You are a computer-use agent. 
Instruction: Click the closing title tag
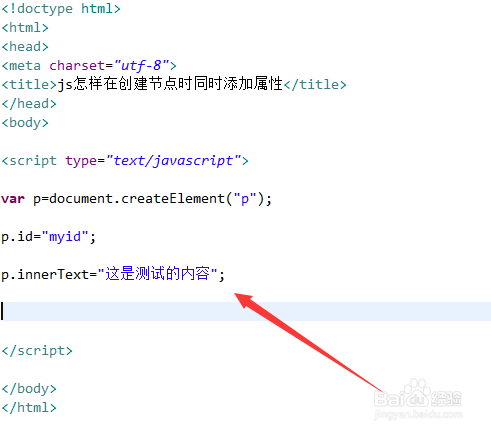point(315,84)
